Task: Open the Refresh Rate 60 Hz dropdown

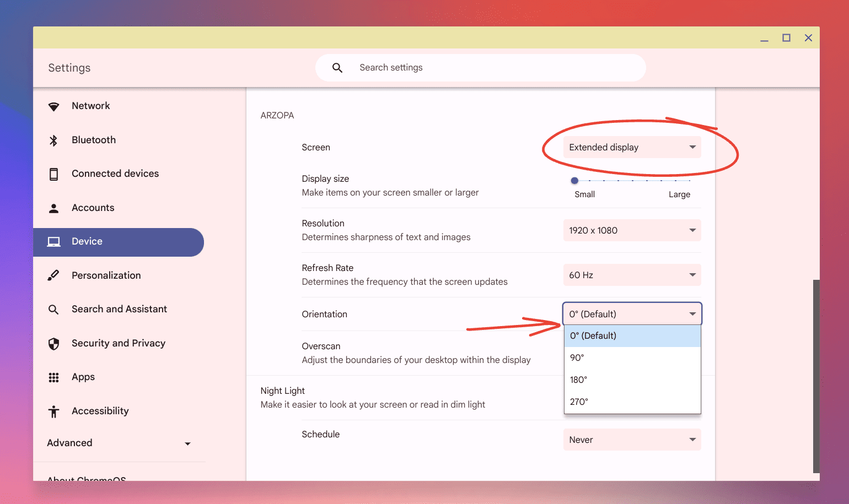Action: point(632,275)
